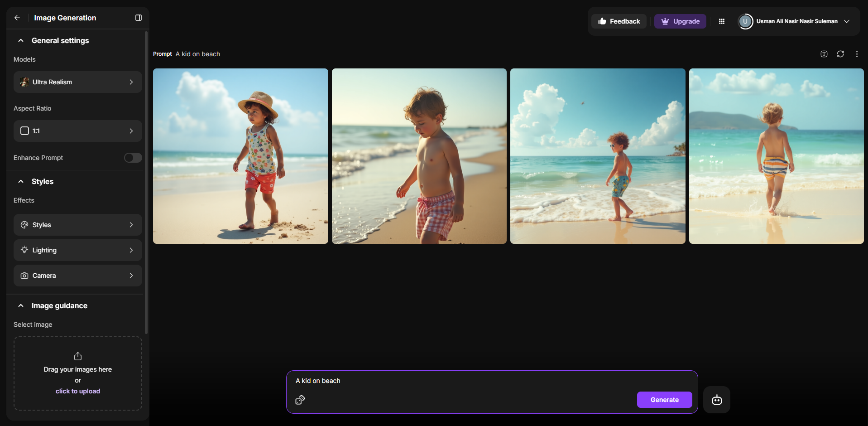Collapse the sidebar panel icon
Image resolution: width=868 pixels, height=426 pixels.
click(x=139, y=18)
